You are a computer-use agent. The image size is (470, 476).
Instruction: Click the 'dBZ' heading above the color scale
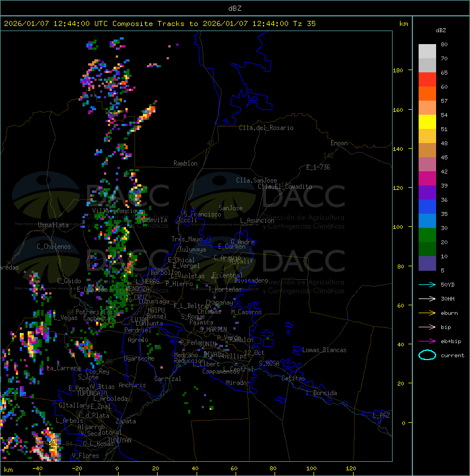tap(441, 31)
